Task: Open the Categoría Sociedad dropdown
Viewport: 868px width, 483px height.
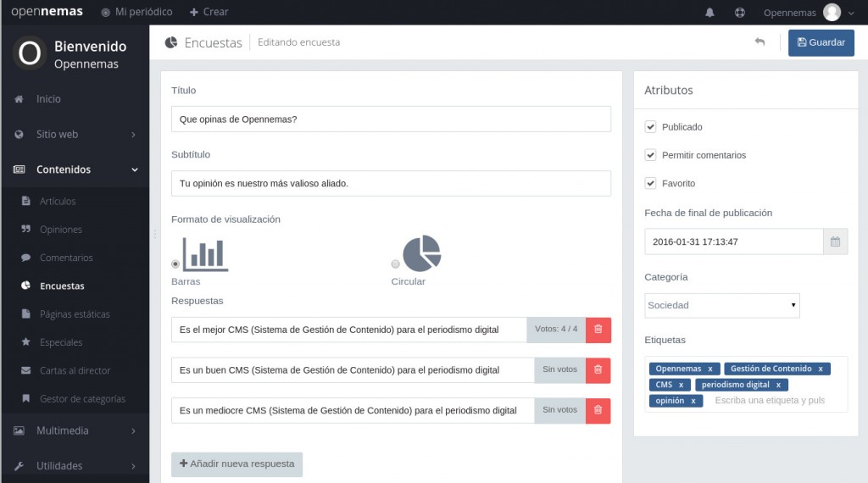Action: [x=722, y=305]
